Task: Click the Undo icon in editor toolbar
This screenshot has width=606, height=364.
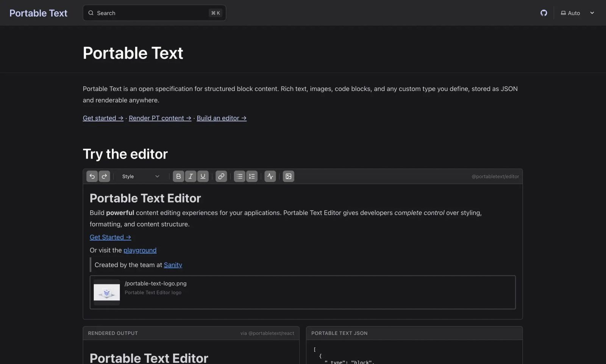Action: [92, 176]
